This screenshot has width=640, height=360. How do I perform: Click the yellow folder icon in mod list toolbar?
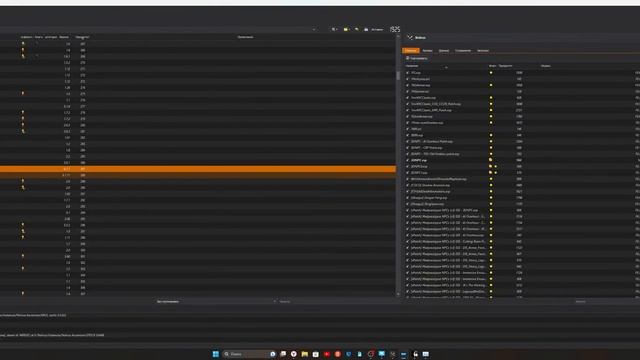click(346, 29)
